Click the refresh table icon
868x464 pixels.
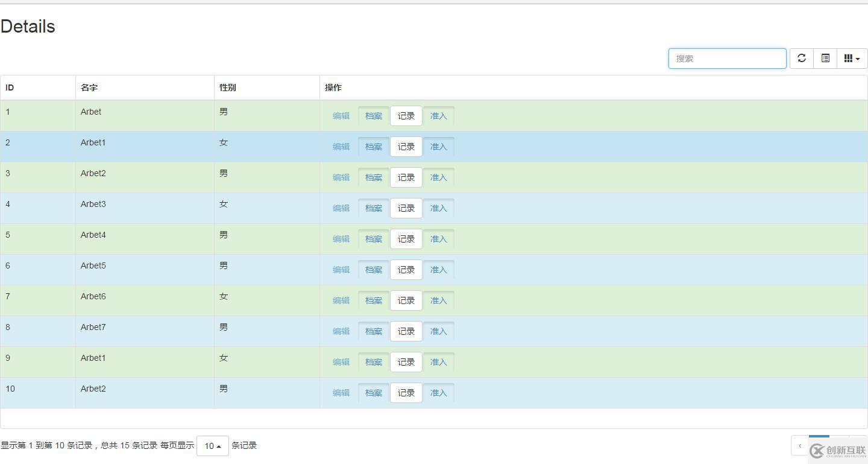(802, 59)
